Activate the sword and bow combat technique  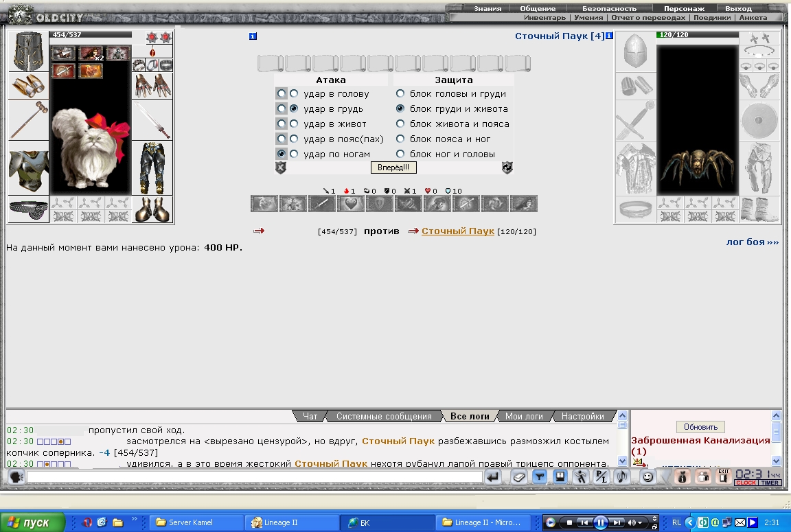pyautogui.click(x=466, y=204)
